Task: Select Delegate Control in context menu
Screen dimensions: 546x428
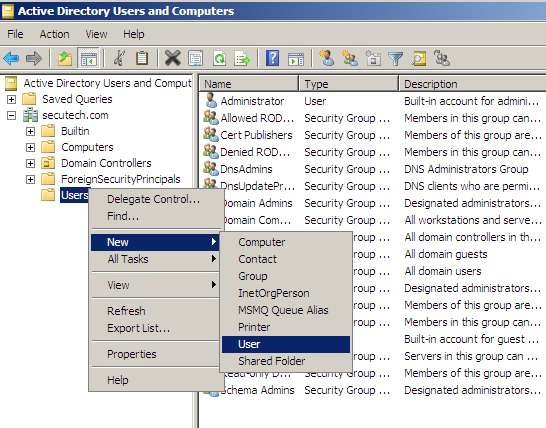Action: pos(155,199)
